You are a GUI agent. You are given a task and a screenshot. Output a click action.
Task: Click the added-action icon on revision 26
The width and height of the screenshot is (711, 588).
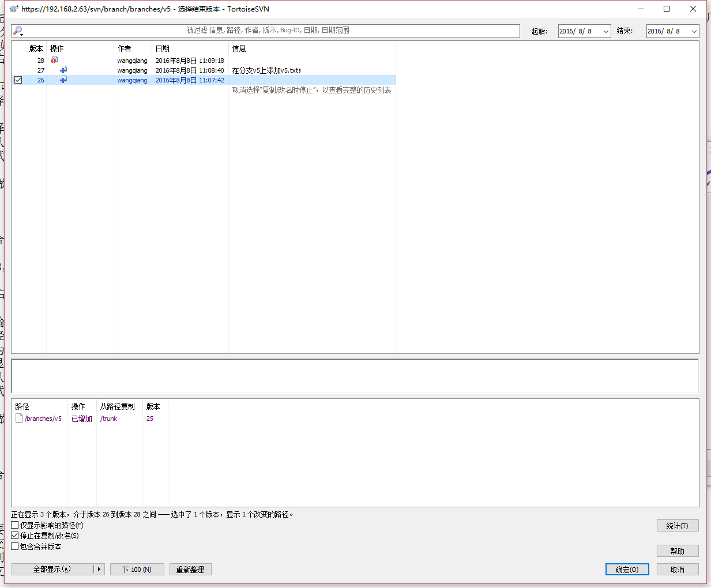[63, 80]
